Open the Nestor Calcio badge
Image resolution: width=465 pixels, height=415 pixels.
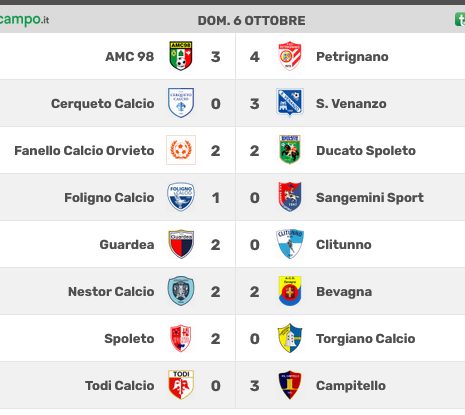coord(181,291)
